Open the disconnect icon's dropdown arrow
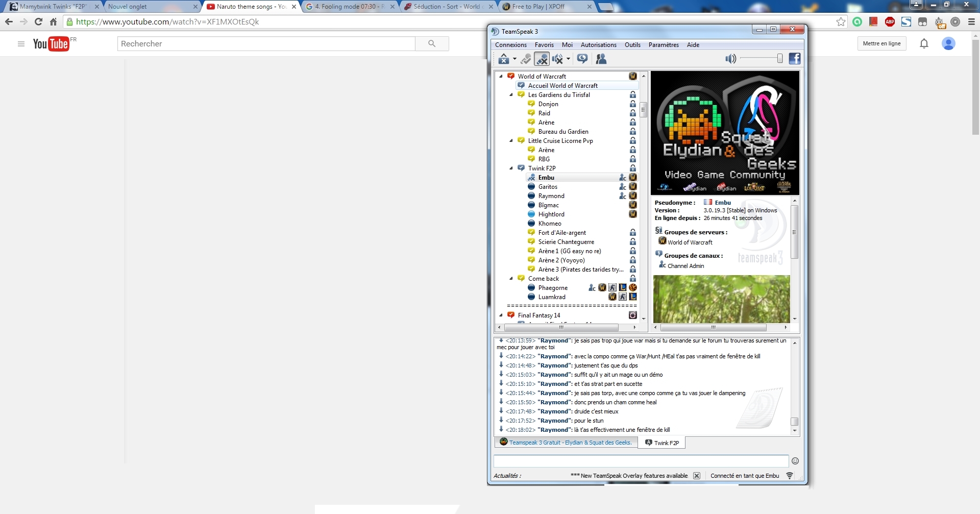This screenshot has width=980, height=514. pos(514,59)
